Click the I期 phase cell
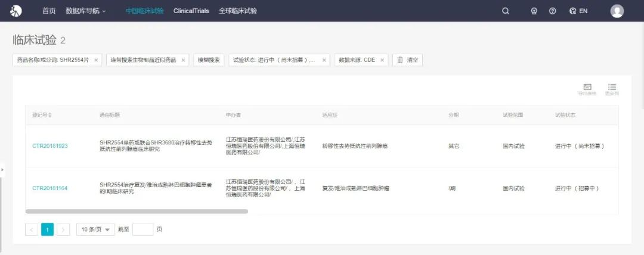644x255 pixels. pos(452,188)
